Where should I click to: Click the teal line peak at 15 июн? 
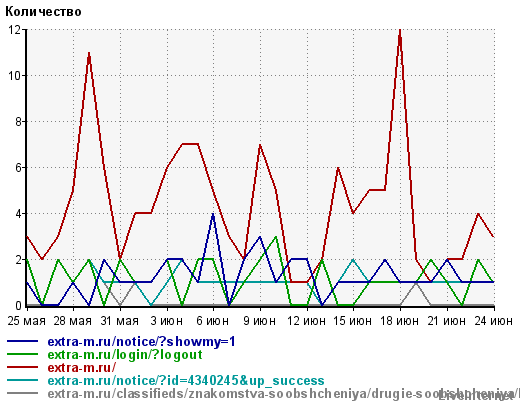(353, 260)
